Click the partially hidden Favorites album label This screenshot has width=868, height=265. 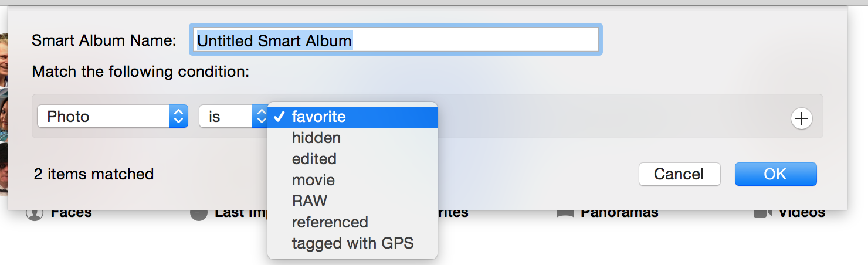pyautogui.click(x=453, y=213)
